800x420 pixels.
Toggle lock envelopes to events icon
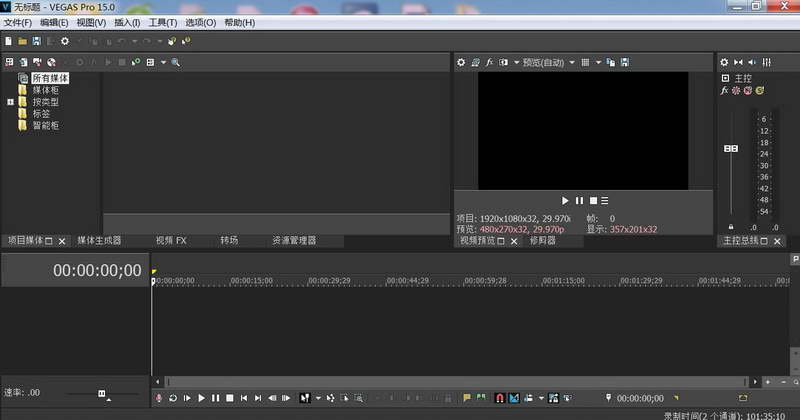point(554,398)
